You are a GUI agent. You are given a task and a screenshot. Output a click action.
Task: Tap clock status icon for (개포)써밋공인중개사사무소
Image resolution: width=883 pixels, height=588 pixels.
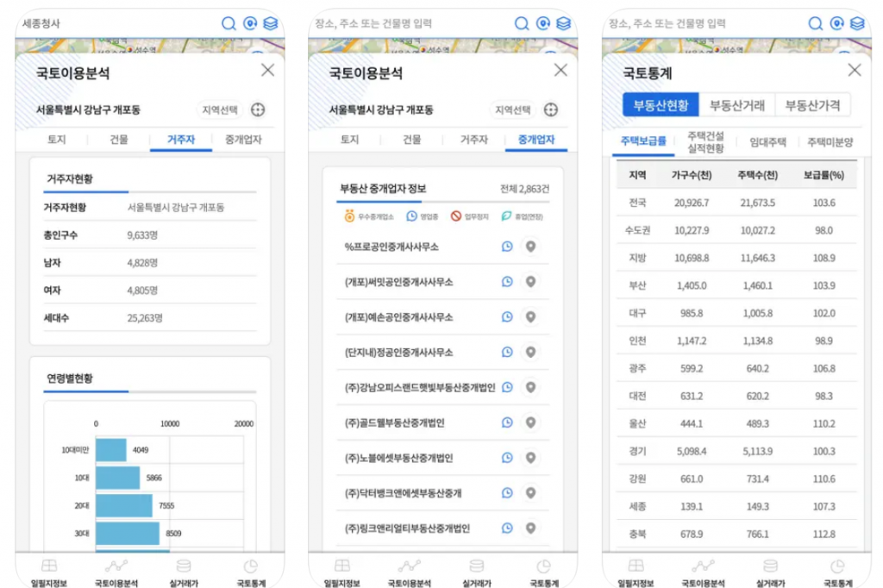tap(507, 282)
